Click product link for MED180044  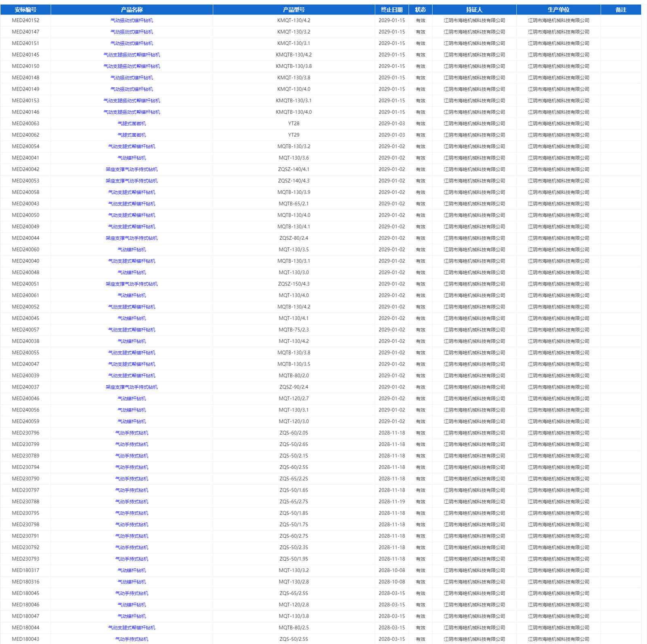pos(131,628)
